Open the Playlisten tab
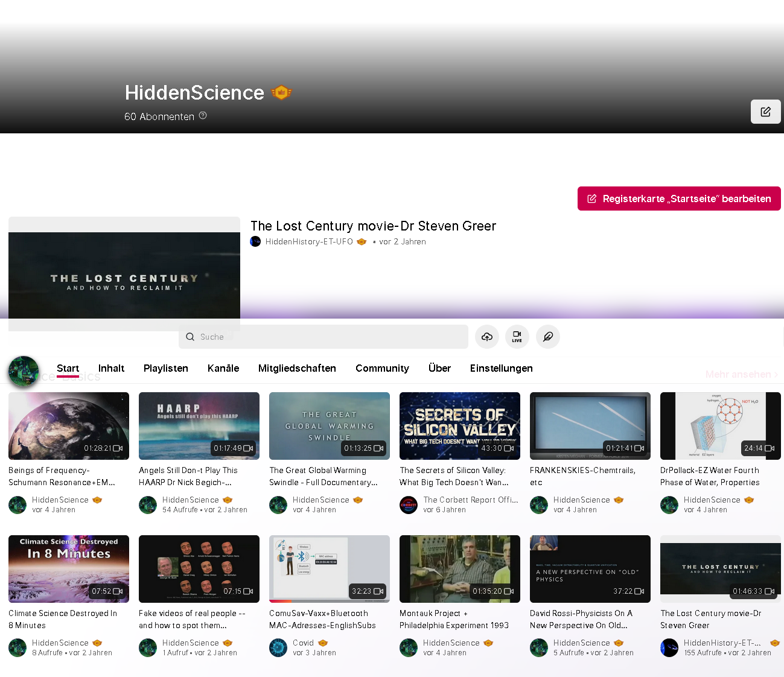The image size is (784, 677). 166,368
